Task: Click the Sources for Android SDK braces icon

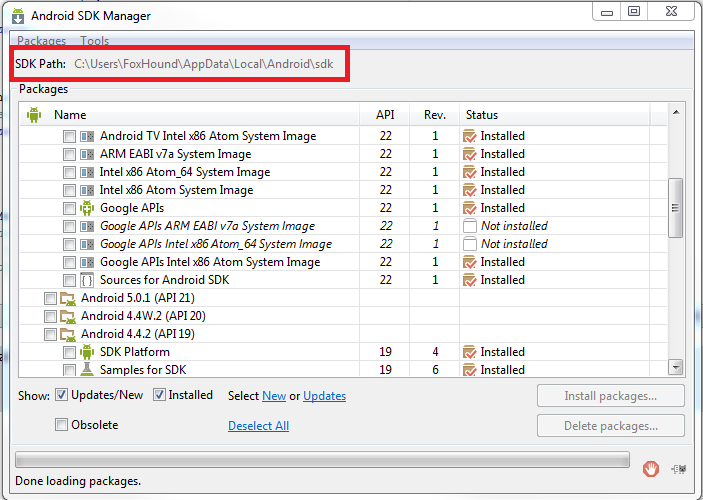Action: click(87, 280)
